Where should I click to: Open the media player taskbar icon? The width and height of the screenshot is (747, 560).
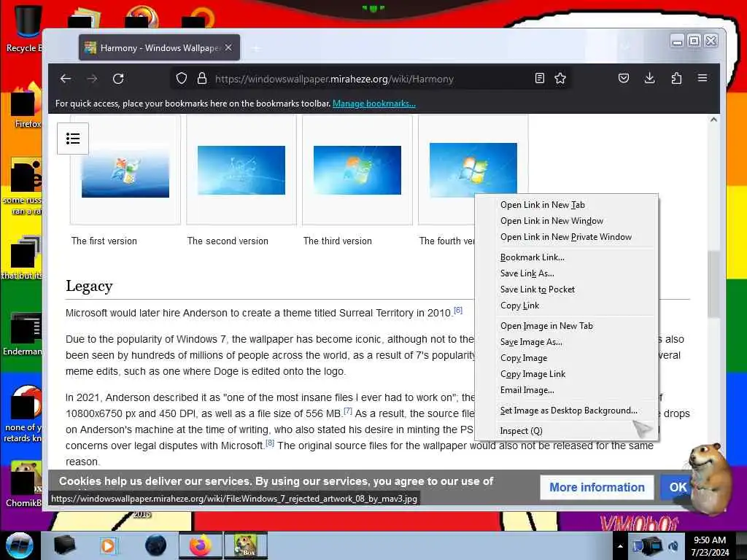tap(108, 545)
